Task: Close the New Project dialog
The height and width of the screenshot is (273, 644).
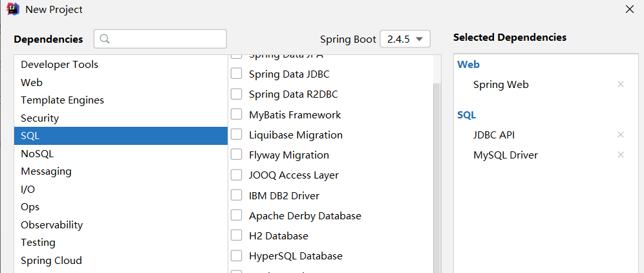Action: coord(630,9)
